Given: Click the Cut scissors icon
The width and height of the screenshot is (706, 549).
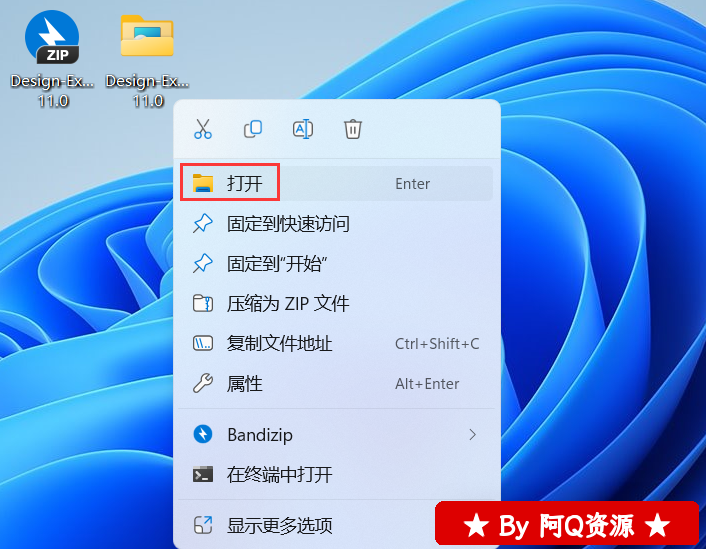Looking at the screenshot, I should click(x=203, y=129).
